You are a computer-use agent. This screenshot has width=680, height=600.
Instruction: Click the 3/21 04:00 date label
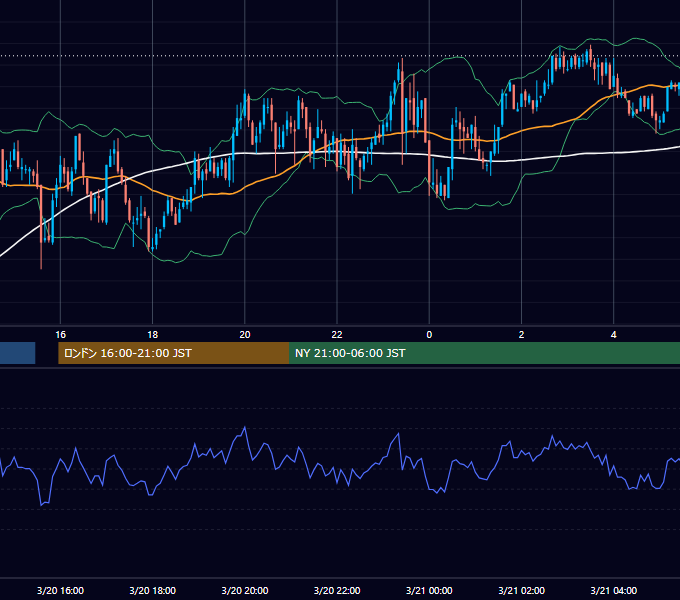[614, 590]
